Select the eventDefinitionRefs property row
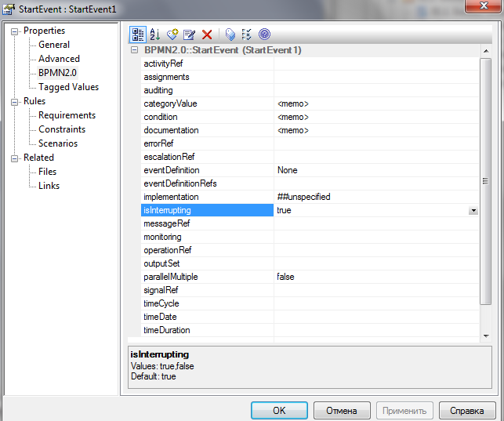Image resolution: width=504 pixels, height=421 pixels. click(310, 183)
